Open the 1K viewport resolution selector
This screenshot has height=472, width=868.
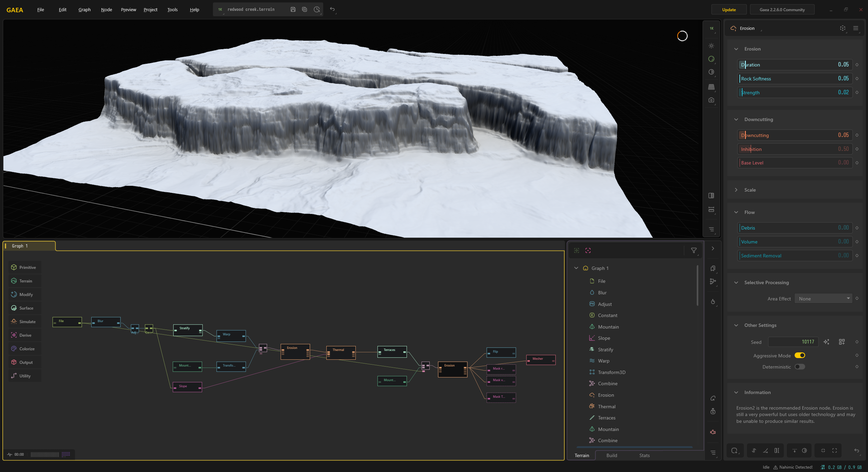point(711,28)
